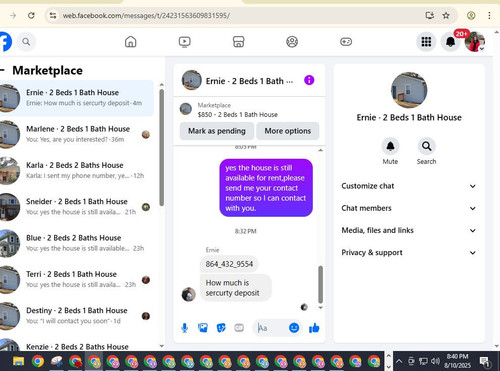Click Ernie's avatar beside his message
Image resolution: width=500 pixels, height=371 pixels.
tap(188, 294)
